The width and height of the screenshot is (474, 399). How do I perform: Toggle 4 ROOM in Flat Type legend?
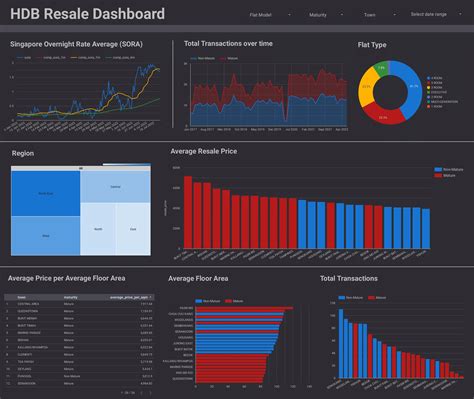[x=435, y=78]
